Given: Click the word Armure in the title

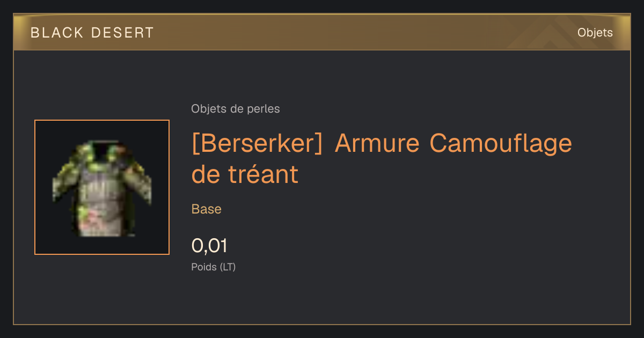Looking at the screenshot, I should [x=376, y=143].
